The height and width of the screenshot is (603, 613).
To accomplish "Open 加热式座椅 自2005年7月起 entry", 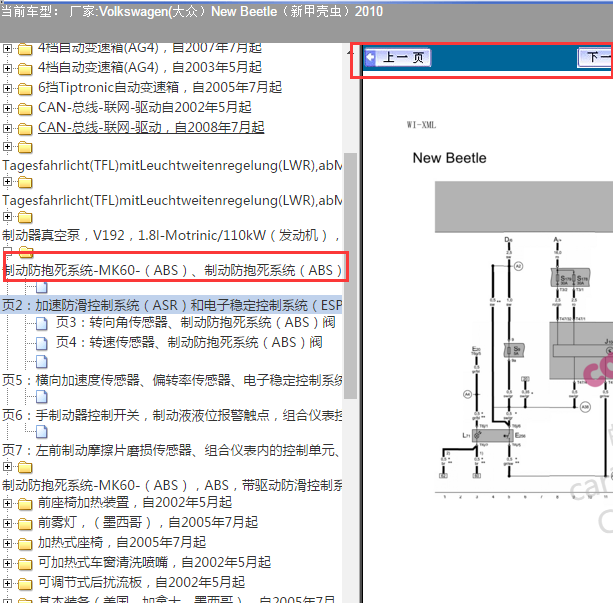I will click(x=122, y=542).
